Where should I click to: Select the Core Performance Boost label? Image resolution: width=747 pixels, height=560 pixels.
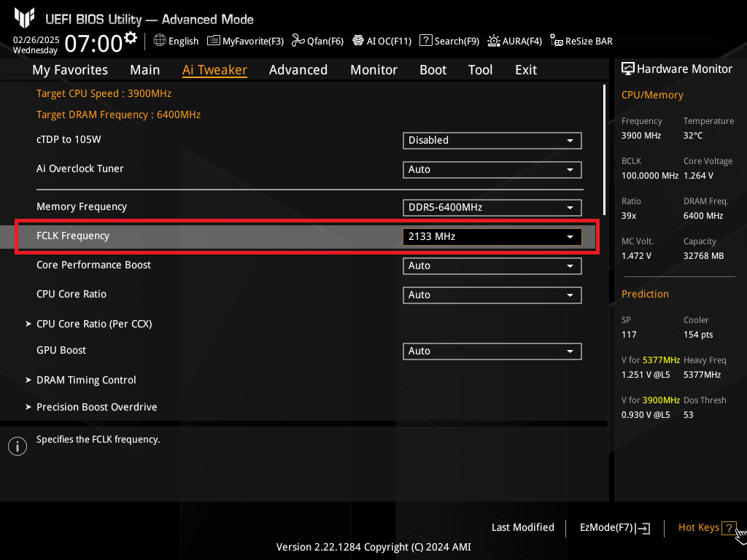94,265
